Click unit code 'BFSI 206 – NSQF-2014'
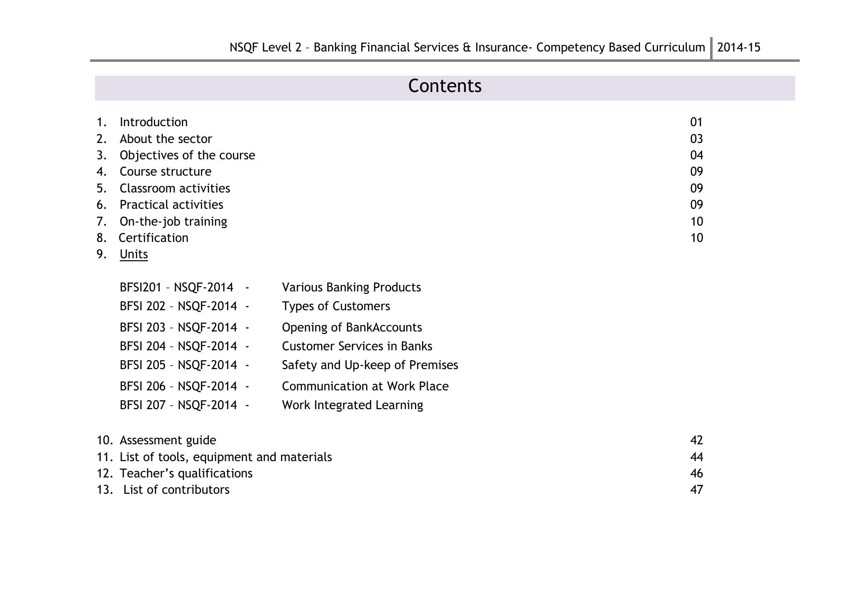Screen dimensions: 868x614 178,386
